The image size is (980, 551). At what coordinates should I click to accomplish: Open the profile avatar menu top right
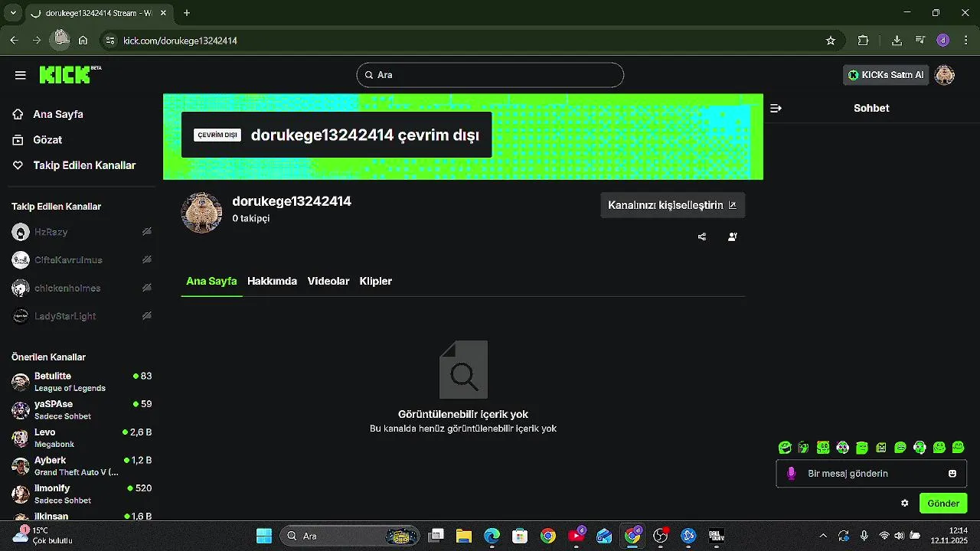[945, 75]
